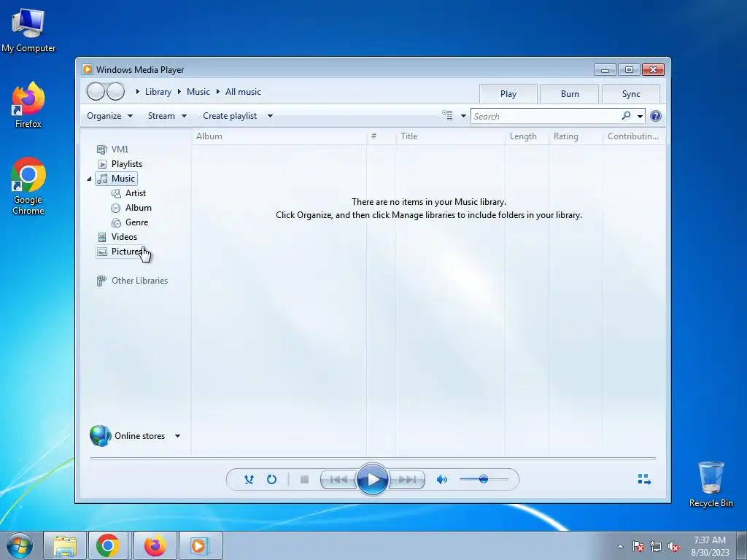Sort by the Contributing artist column header
The height and width of the screenshot is (560, 747).
634,136
